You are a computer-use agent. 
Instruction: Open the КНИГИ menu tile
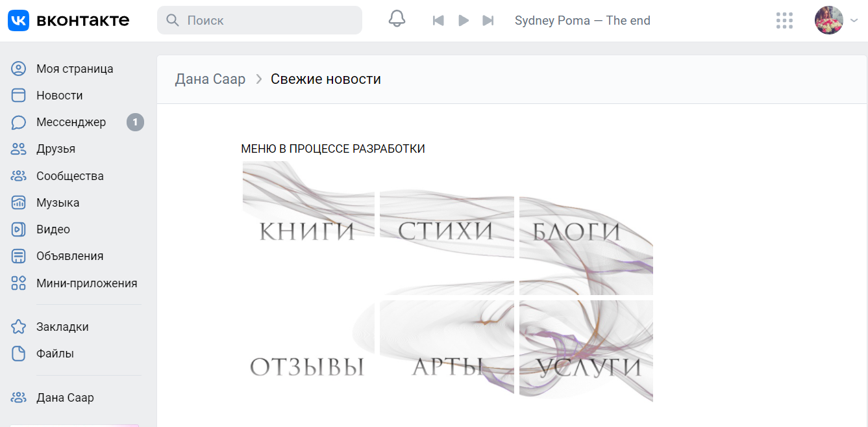pyautogui.click(x=308, y=227)
